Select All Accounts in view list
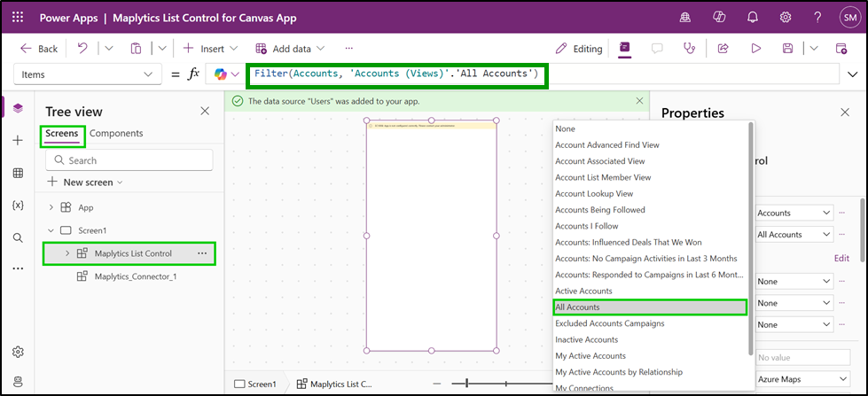868x396 pixels. (x=649, y=307)
